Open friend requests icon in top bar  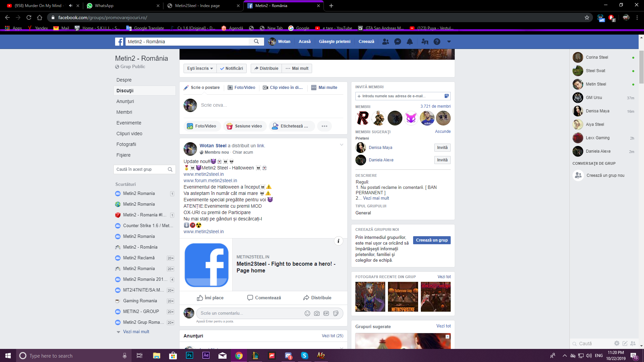click(386, 42)
